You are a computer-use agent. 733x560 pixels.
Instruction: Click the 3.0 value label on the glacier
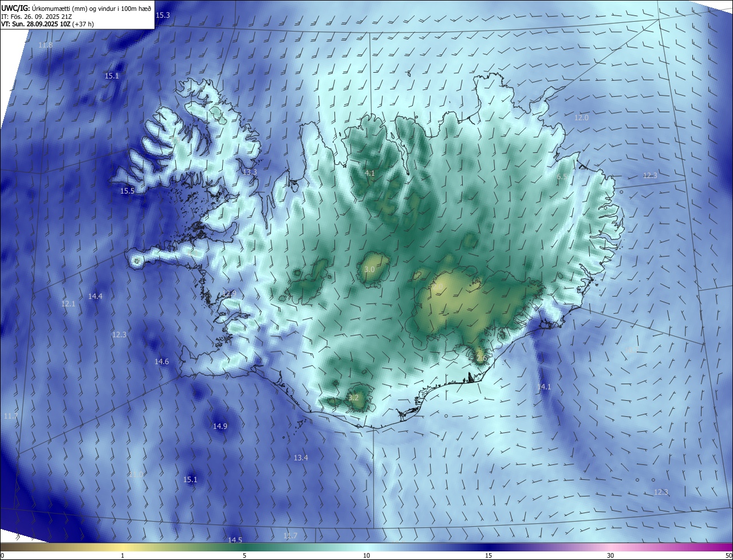point(369,269)
